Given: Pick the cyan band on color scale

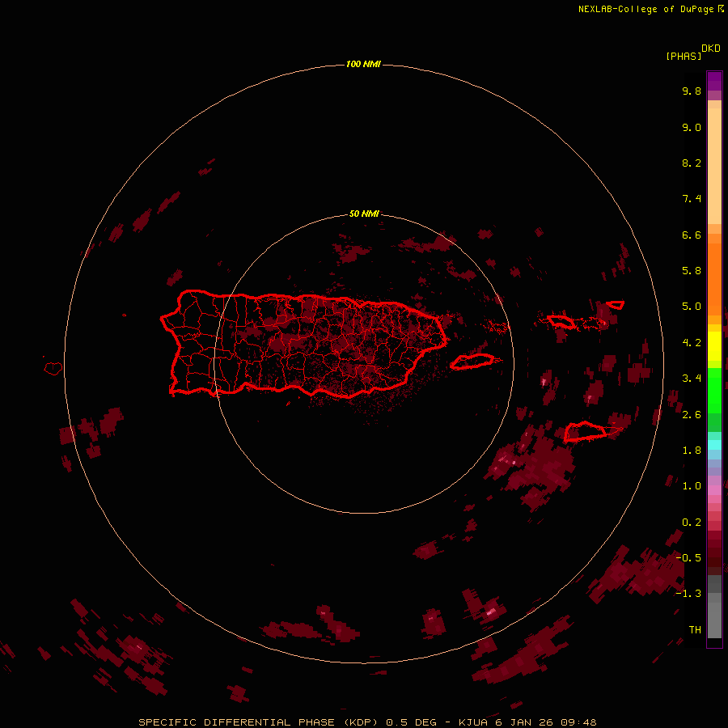Looking at the screenshot, I should coord(714,444).
